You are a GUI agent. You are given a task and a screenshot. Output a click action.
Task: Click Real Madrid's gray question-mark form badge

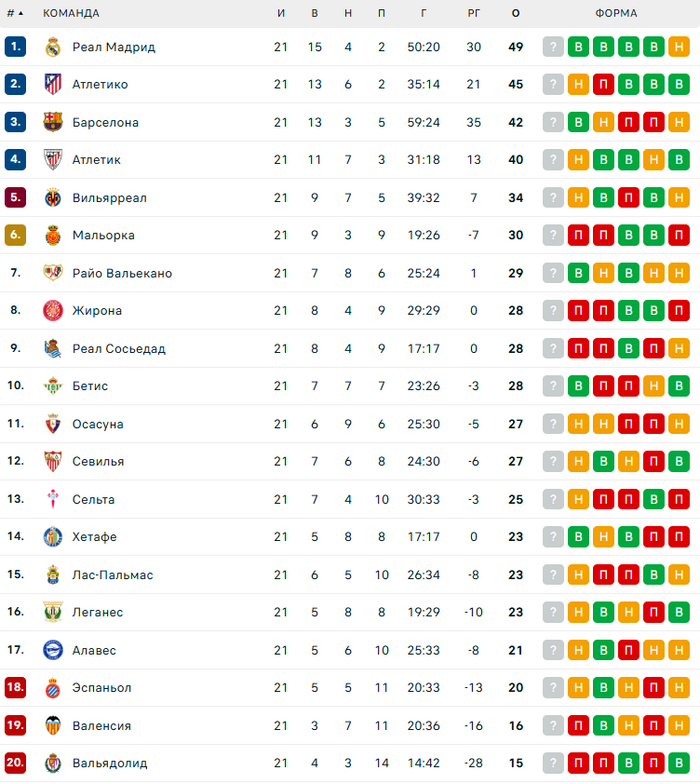click(554, 47)
